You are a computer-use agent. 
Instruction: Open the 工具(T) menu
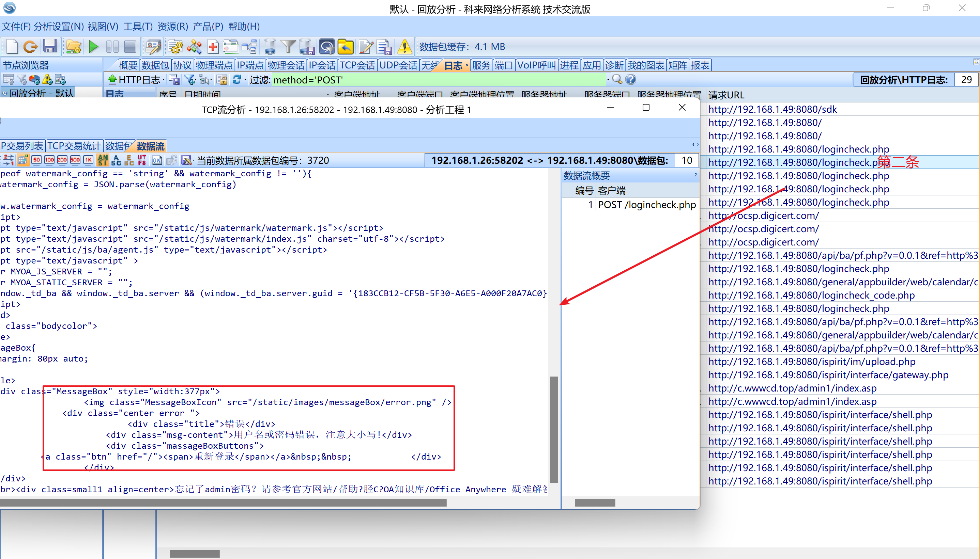[138, 27]
